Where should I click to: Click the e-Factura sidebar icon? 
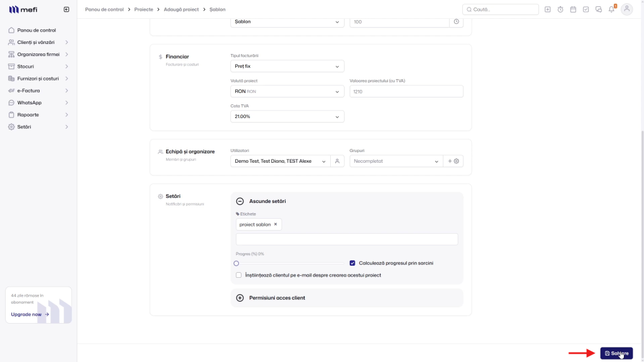(11, 90)
